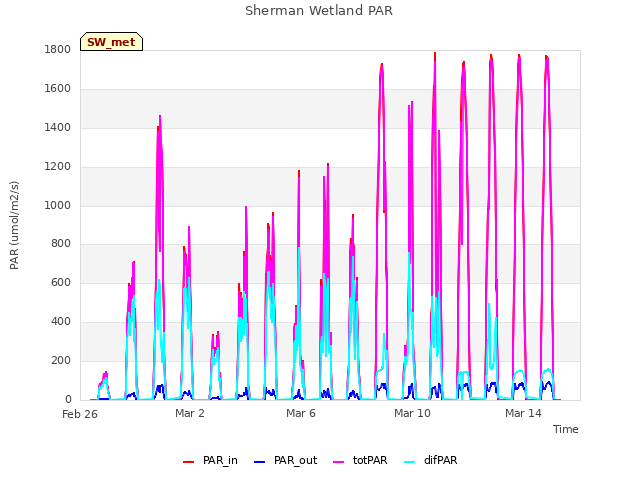Click the 1400 y-axis tick label

[58, 127]
